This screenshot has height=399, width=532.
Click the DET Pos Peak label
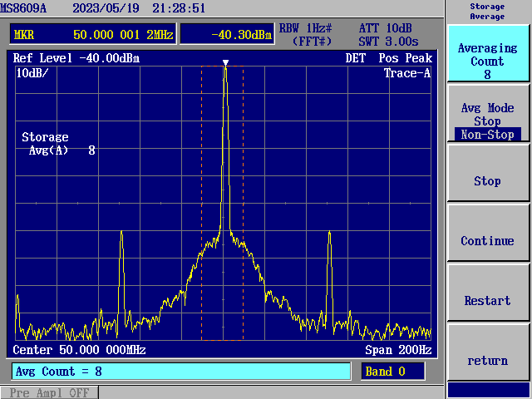389,58
